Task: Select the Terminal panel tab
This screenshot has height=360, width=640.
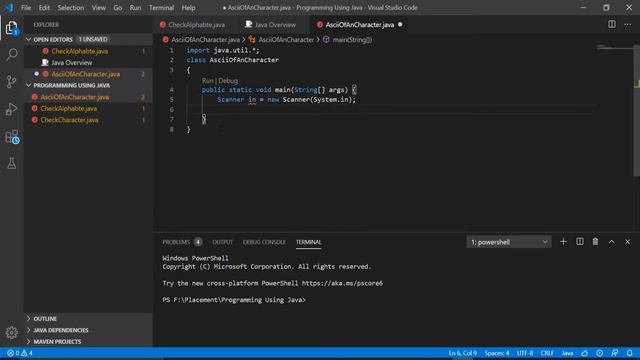Action: coord(309,242)
